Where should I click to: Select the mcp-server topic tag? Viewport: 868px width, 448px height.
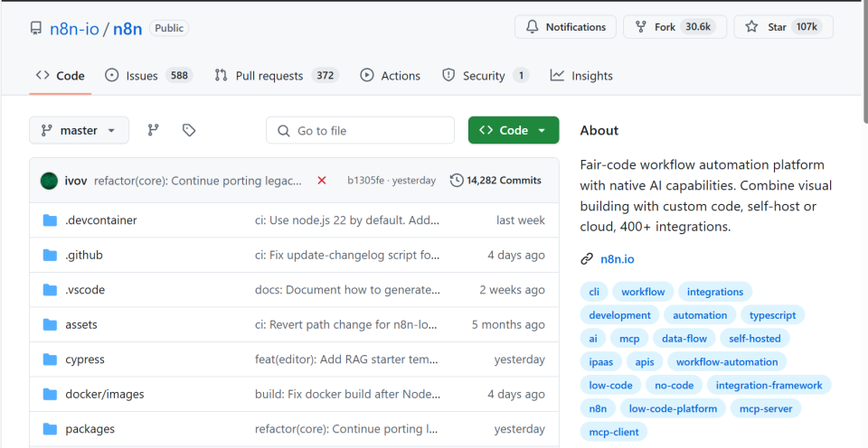[766, 409]
